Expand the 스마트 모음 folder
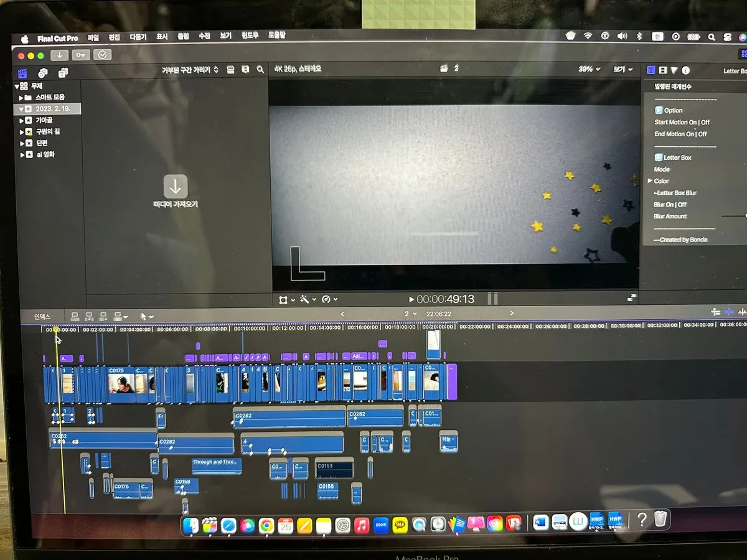Viewport: 747px width, 560px height. [21, 98]
